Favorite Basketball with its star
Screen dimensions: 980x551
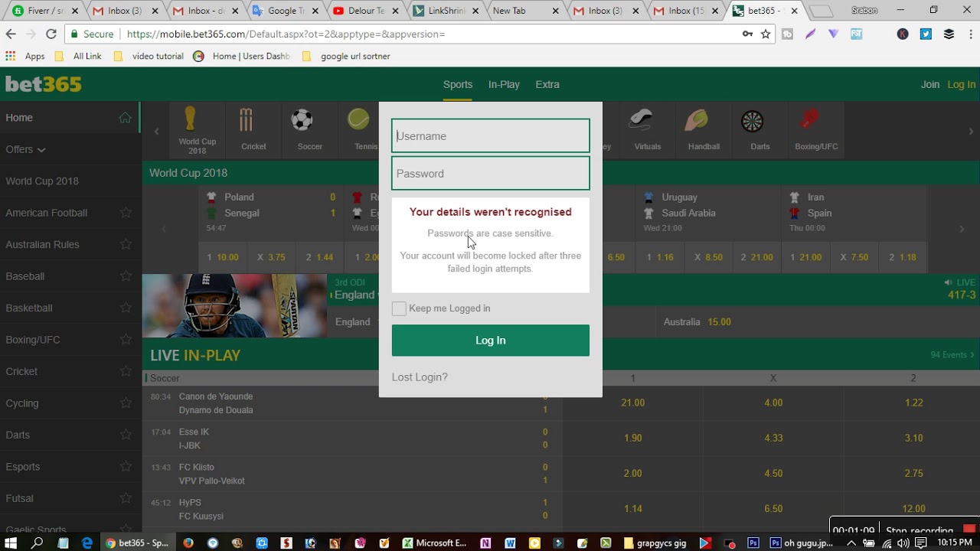pos(126,308)
